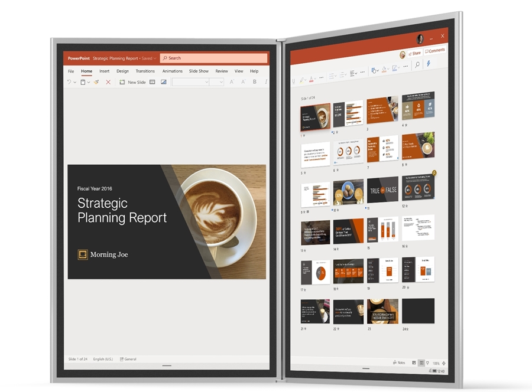Click the Shape Fill paint bucket
The width and height of the screenshot is (532, 392).
[384, 70]
